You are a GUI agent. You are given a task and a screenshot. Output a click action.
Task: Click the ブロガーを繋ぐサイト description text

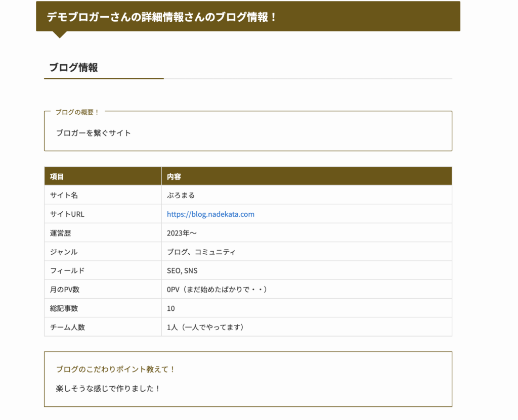94,133
